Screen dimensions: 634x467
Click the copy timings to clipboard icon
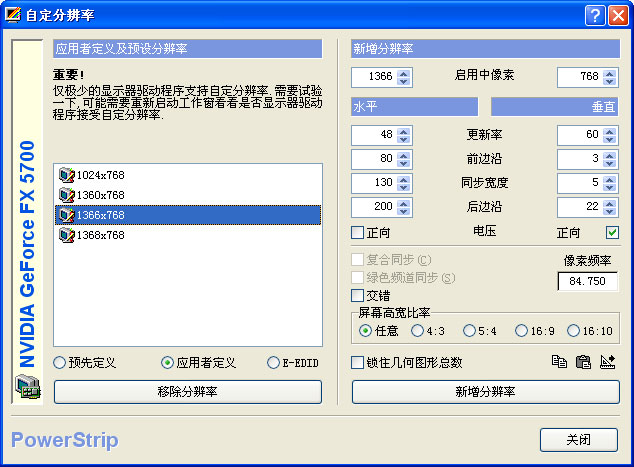tap(559, 362)
